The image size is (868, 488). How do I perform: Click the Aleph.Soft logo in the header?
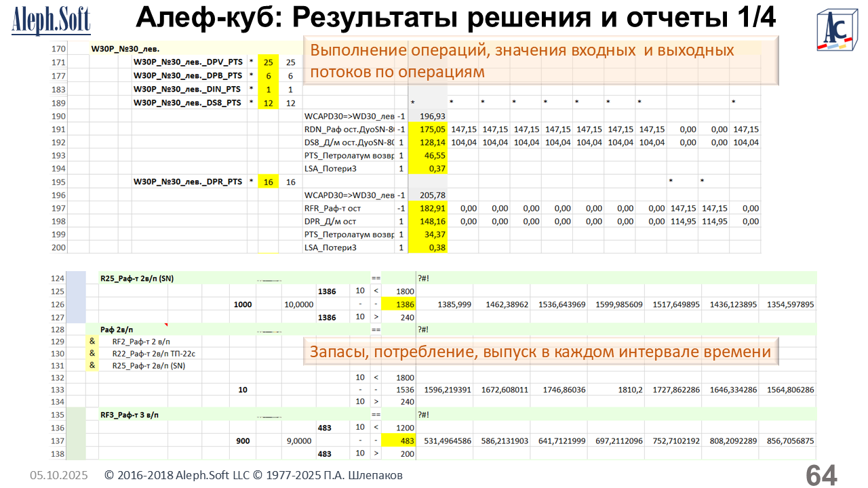[x=51, y=21]
